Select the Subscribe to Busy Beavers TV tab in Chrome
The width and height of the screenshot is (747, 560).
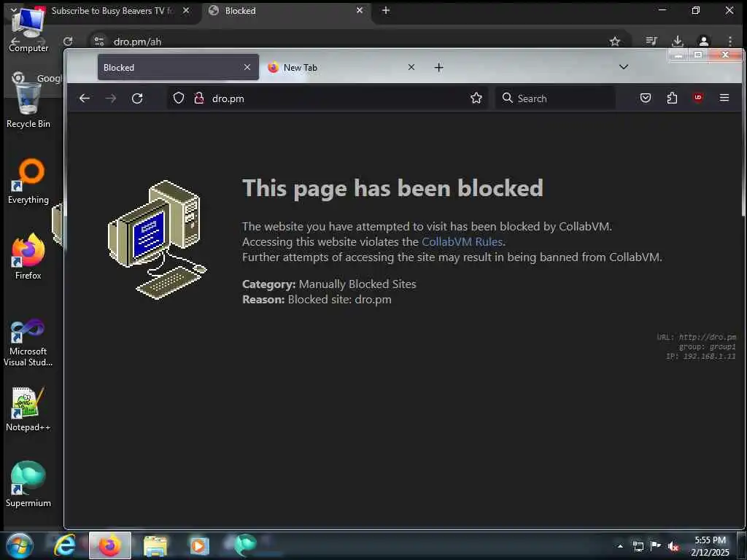(x=113, y=10)
